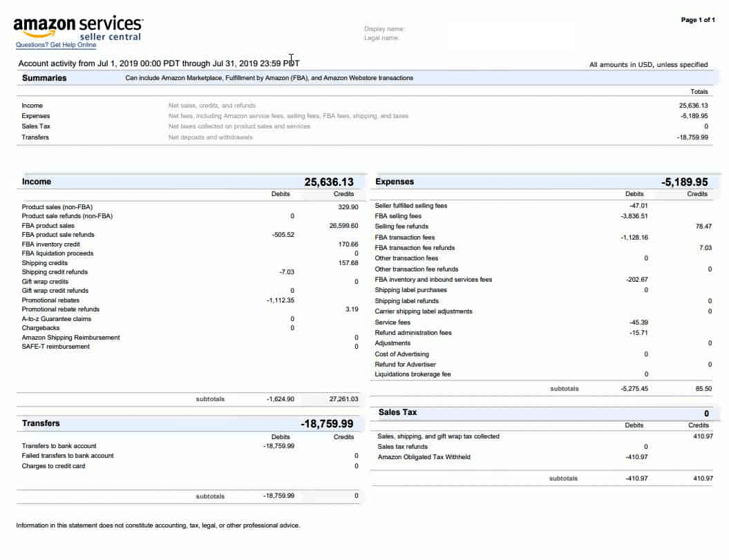The height and width of the screenshot is (560, 729).
Task: Select FBA inventory and inbound services fees -202.67
Action: pyautogui.click(x=637, y=279)
